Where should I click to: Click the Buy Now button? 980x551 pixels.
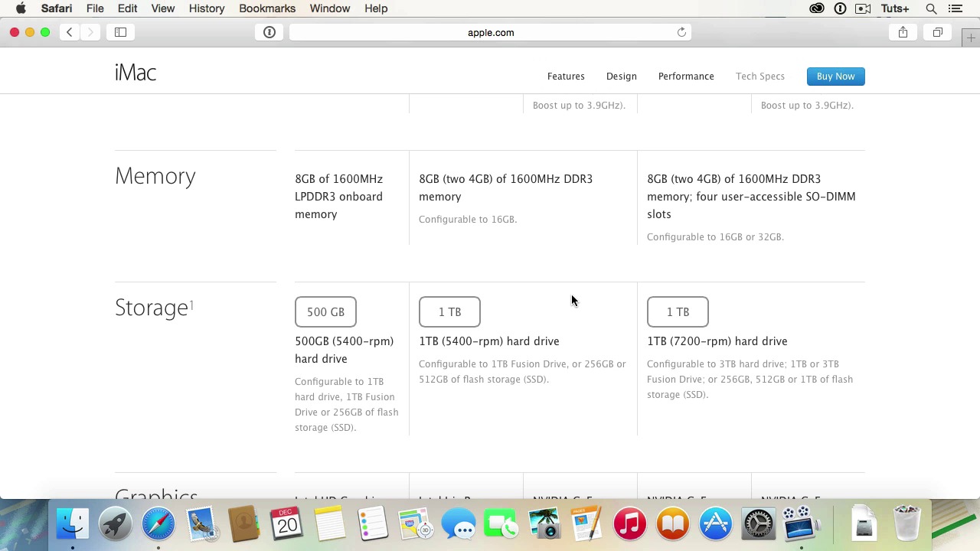(x=835, y=77)
